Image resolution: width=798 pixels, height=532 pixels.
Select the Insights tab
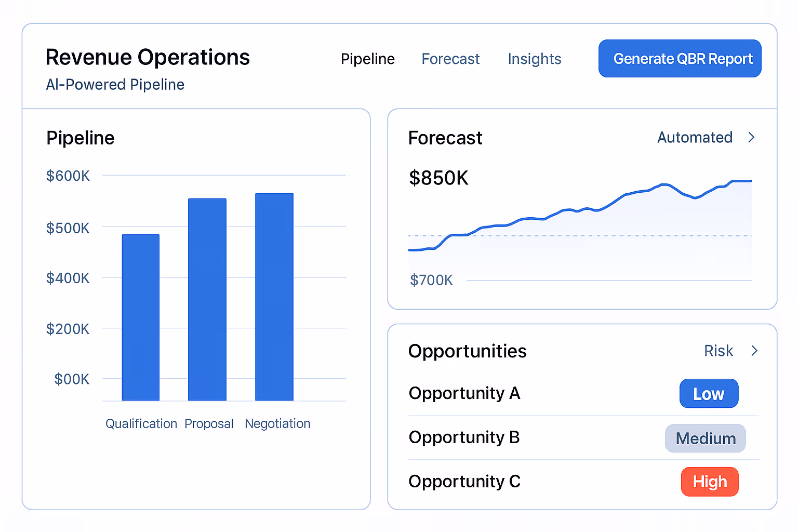[534, 59]
